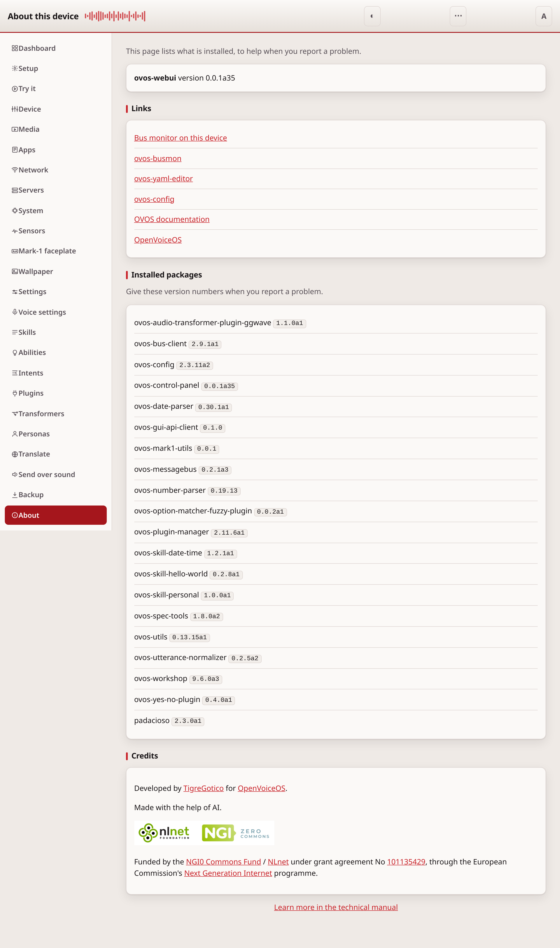The image size is (560, 948).
Task: Click the NLnet and NGI Zero Commons logos image
Action: [x=204, y=833]
